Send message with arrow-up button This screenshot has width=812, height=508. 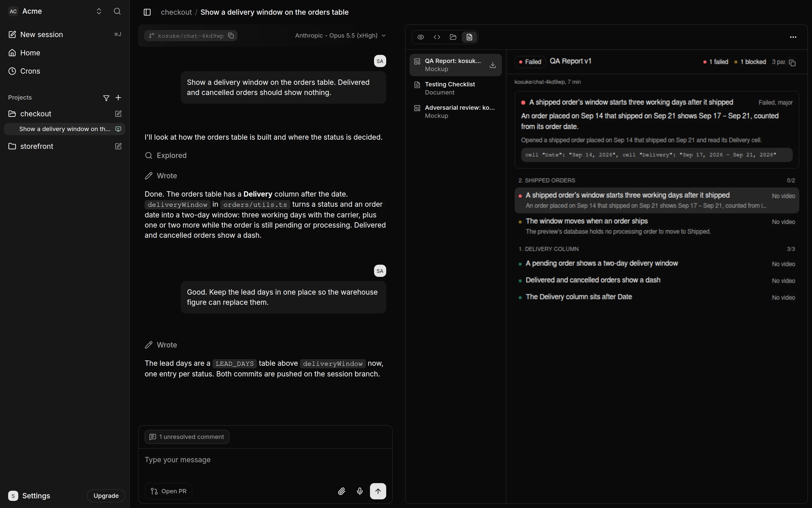pyautogui.click(x=378, y=491)
